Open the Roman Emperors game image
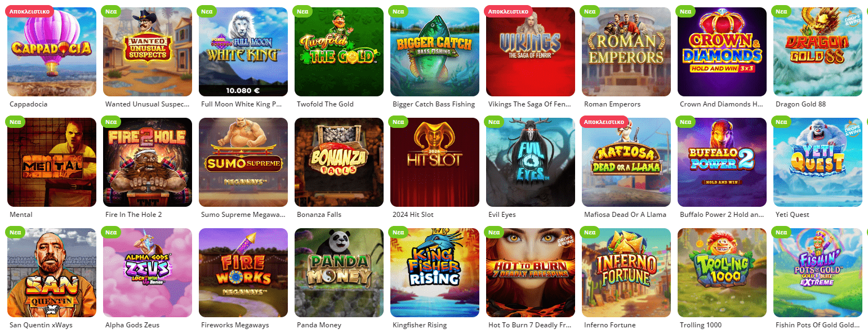 626,52
